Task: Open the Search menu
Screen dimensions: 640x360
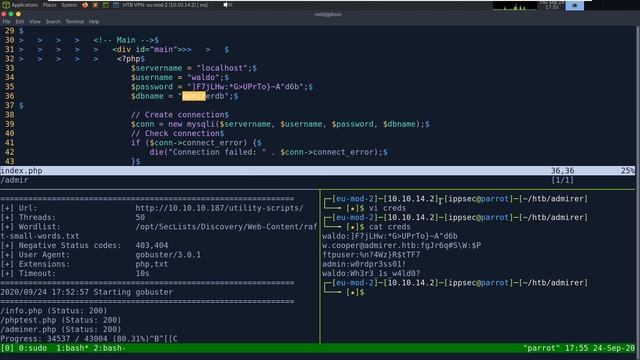Action: (x=53, y=22)
